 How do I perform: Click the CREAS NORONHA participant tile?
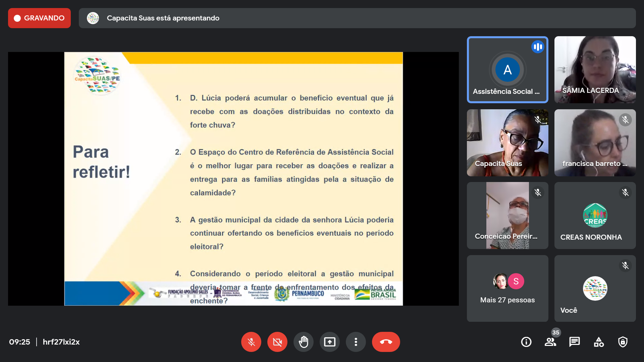[x=595, y=215]
